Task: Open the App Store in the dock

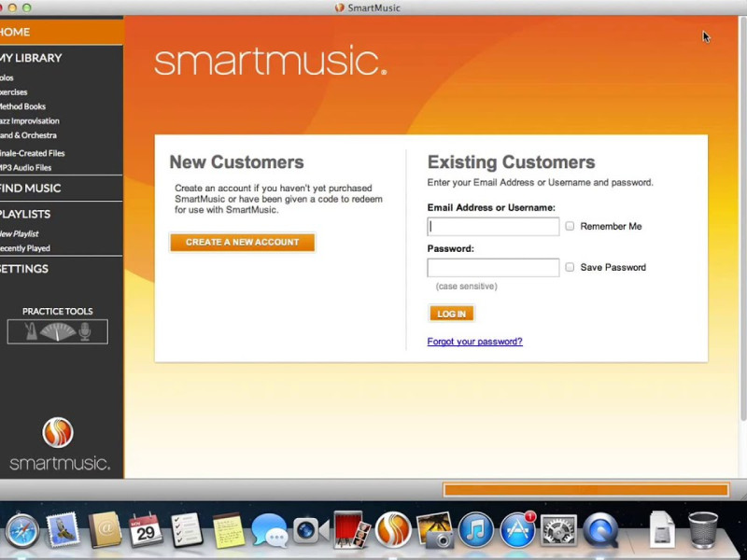Action: (x=517, y=530)
